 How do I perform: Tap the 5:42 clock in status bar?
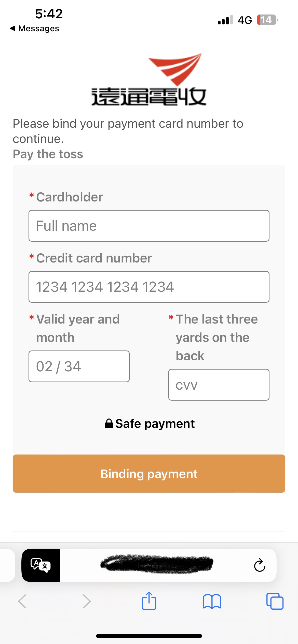coord(49,14)
